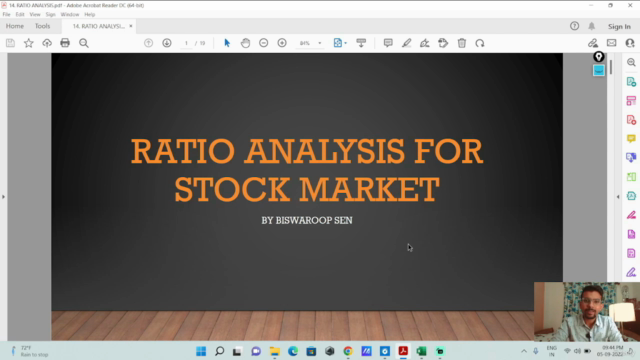Collapse the right tools pane arrow
Image resolution: width=640 pixels, height=360 pixels.
[618, 197]
